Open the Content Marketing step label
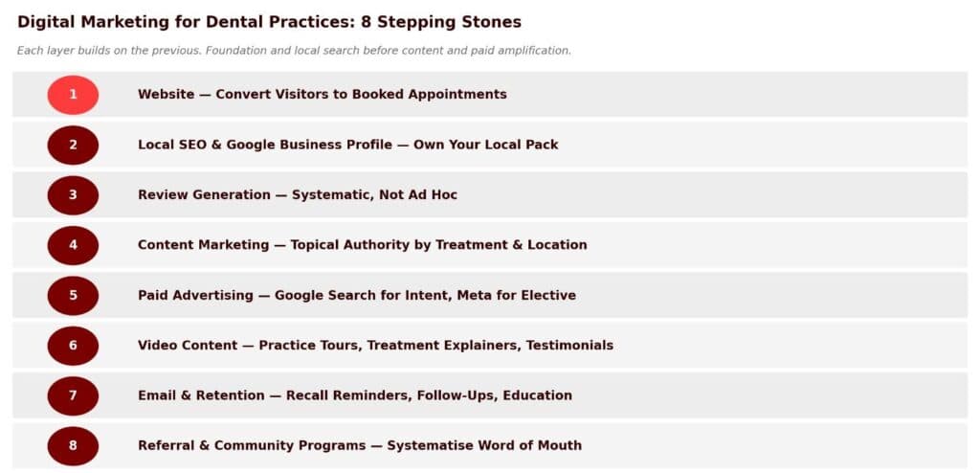 pos(362,245)
